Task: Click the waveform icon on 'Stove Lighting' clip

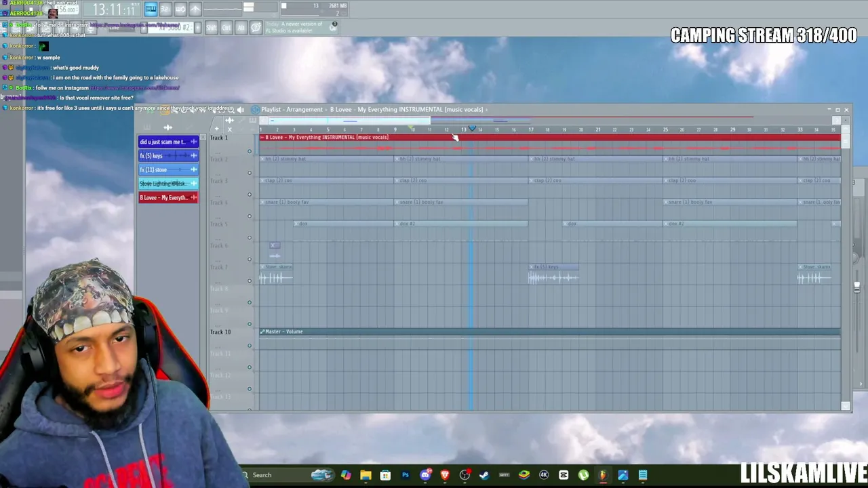Action: [x=193, y=184]
